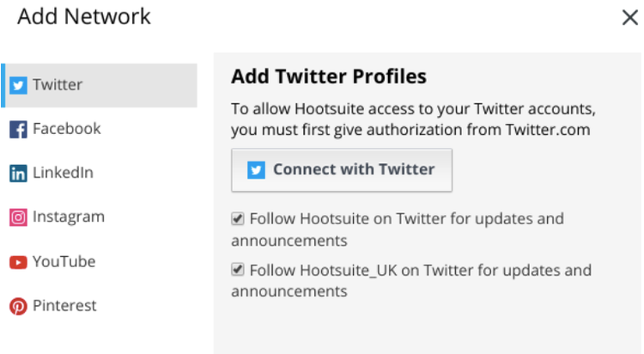The width and height of the screenshot is (644, 354).
Task: Click the Twitter bird icon in sidebar
Action: tap(18, 86)
